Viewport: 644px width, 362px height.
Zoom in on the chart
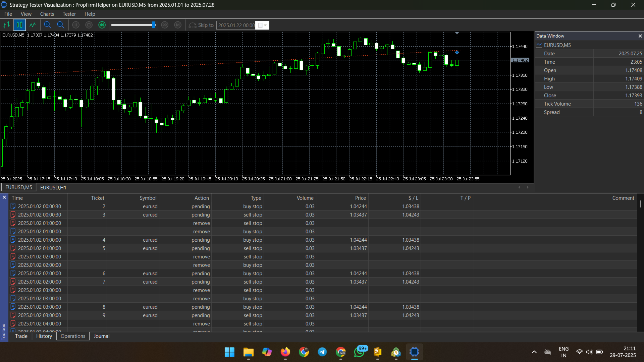click(47, 25)
